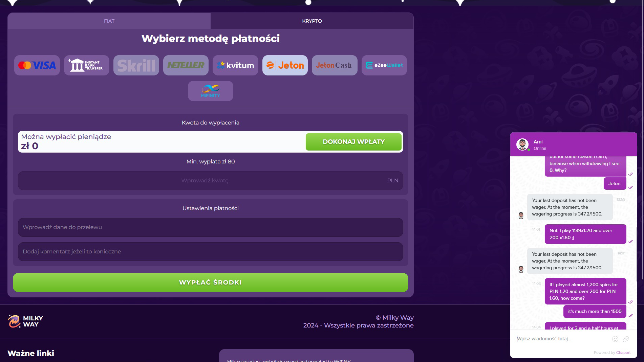Switch to the FIAT tab
Viewport: 644px width, 362px height.
[x=109, y=21]
